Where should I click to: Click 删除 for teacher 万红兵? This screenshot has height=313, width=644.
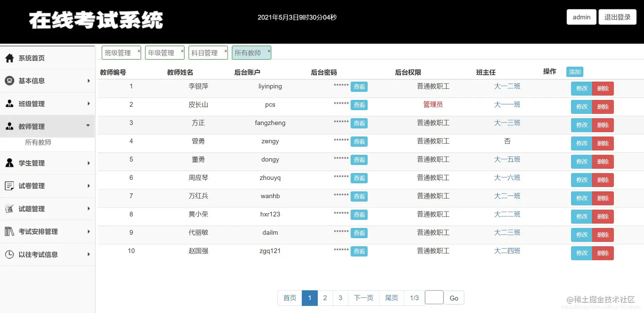coord(603,198)
